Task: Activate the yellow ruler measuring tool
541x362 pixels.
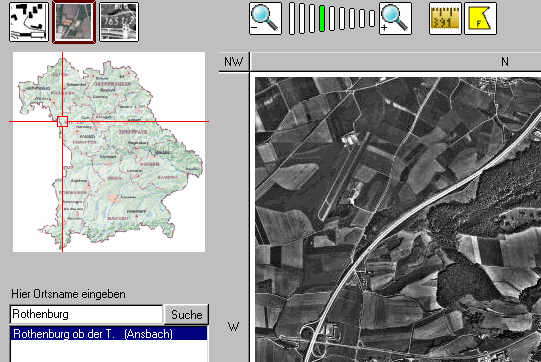Action: tap(445, 19)
